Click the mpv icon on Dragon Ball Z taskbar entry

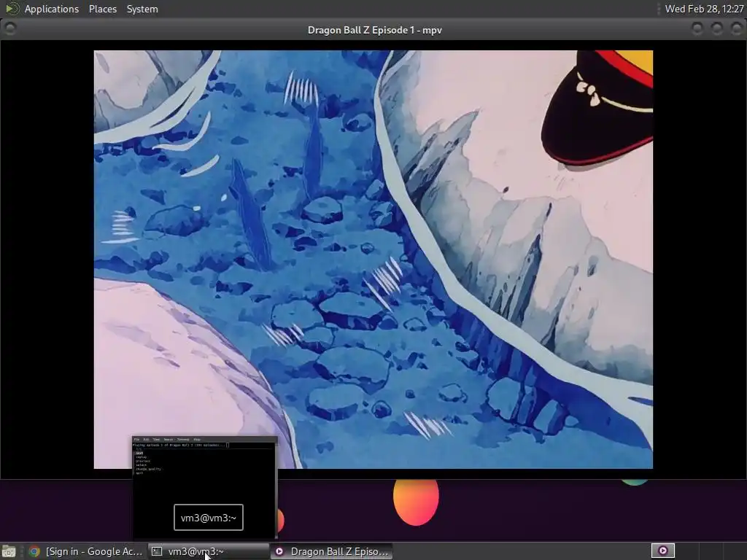pyautogui.click(x=279, y=551)
